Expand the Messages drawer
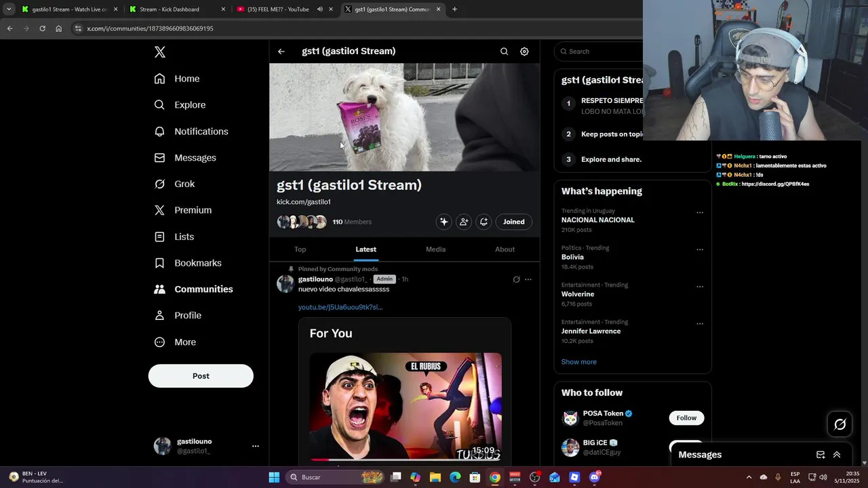This screenshot has width=868, height=488. [x=837, y=455]
